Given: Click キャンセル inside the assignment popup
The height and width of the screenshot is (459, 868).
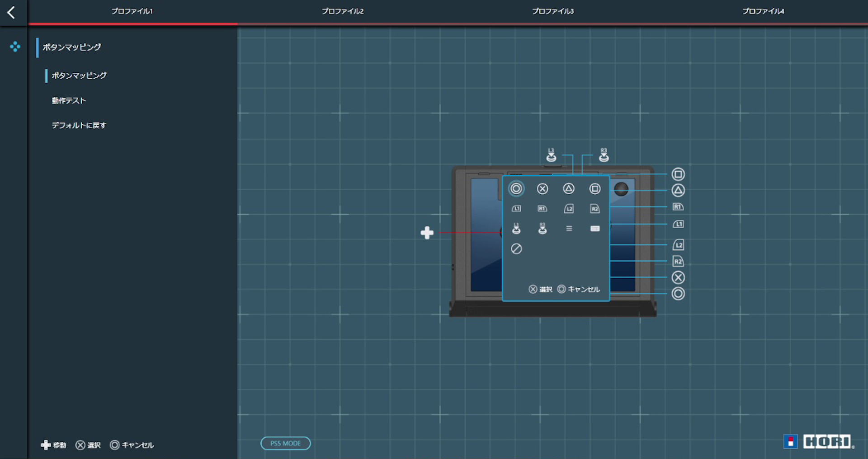Looking at the screenshot, I should tap(579, 289).
